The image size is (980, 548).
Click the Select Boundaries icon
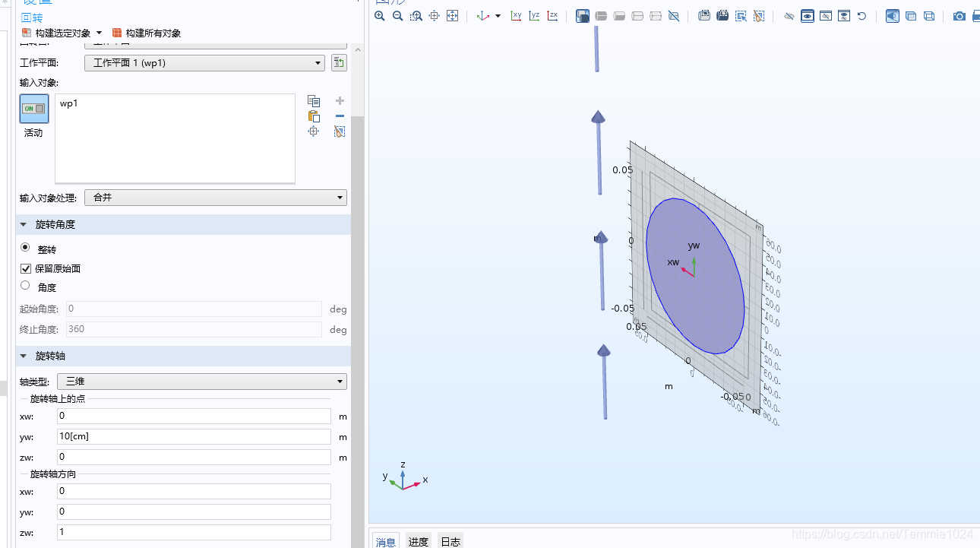tap(619, 16)
